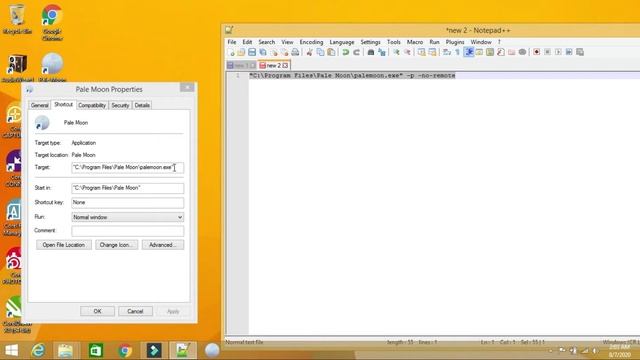
Task: Click Save Current Recorded Macro icon
Action: point(580,52)
